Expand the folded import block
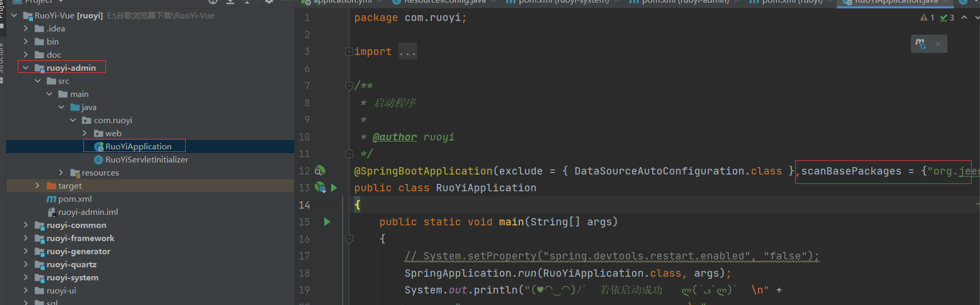The width and height of the screenshot is (980, 305). (348, 51)
